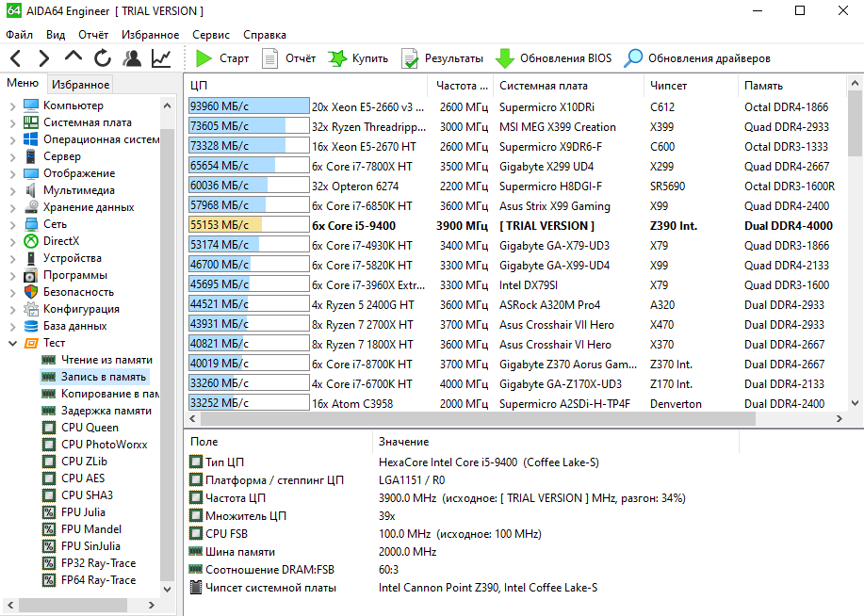Expand the Мультимедиа tree node
This screenshot has width=864, height=616.
tap(12, 190)
